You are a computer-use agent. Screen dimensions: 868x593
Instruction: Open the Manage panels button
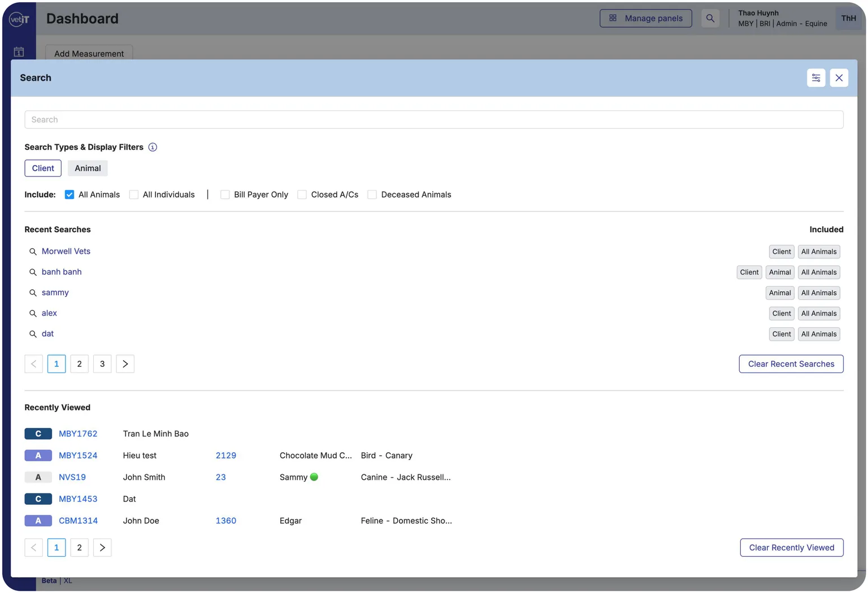(x=646, y=18)
